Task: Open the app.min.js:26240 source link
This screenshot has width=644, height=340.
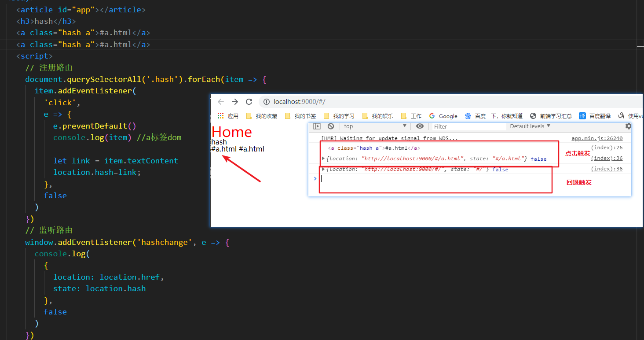Action: coord(597,138)
